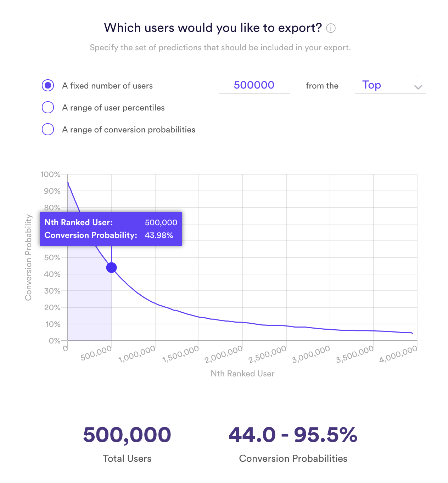
Task: Click the 100% y-axis label
Action: point(50,174)
